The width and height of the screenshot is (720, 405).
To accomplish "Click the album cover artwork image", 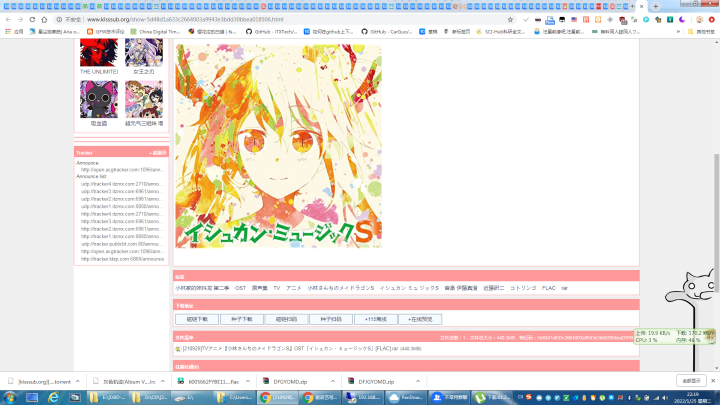I will [x=278, y=146].
